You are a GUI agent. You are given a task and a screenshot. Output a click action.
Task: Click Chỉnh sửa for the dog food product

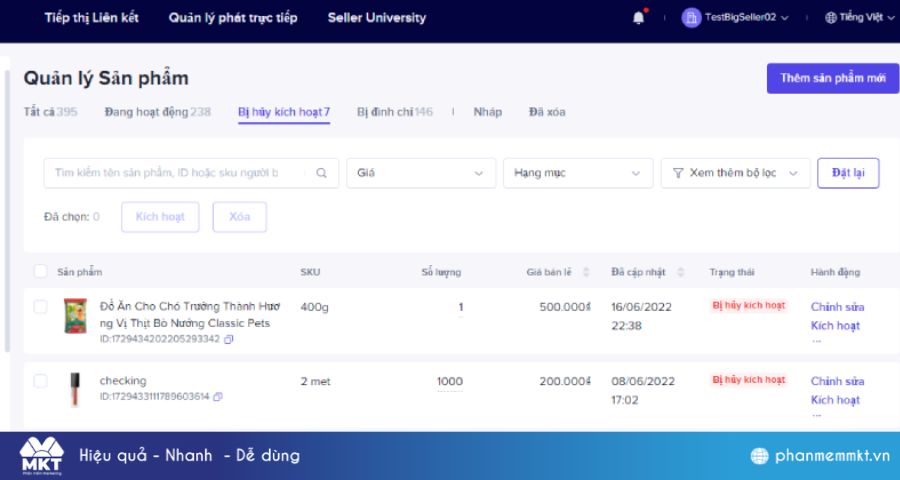click(837, 307)
